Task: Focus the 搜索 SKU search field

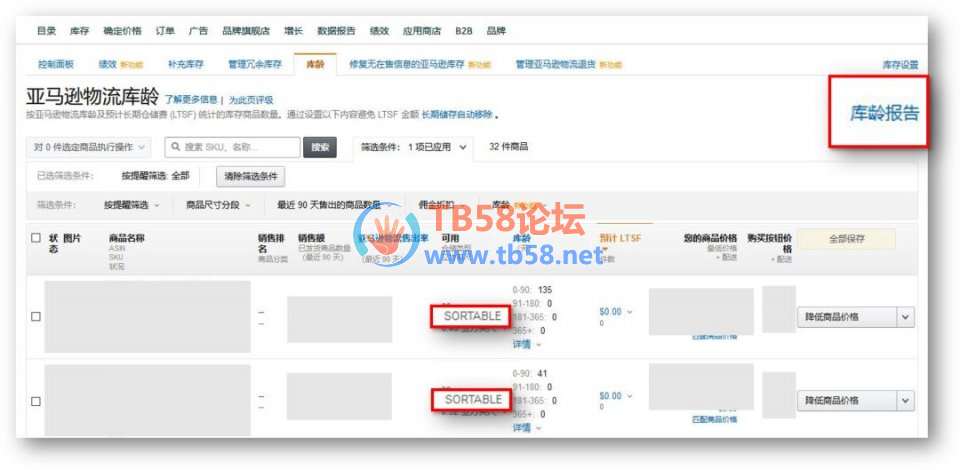Action: pyautogui.click(x=233, y=147)
